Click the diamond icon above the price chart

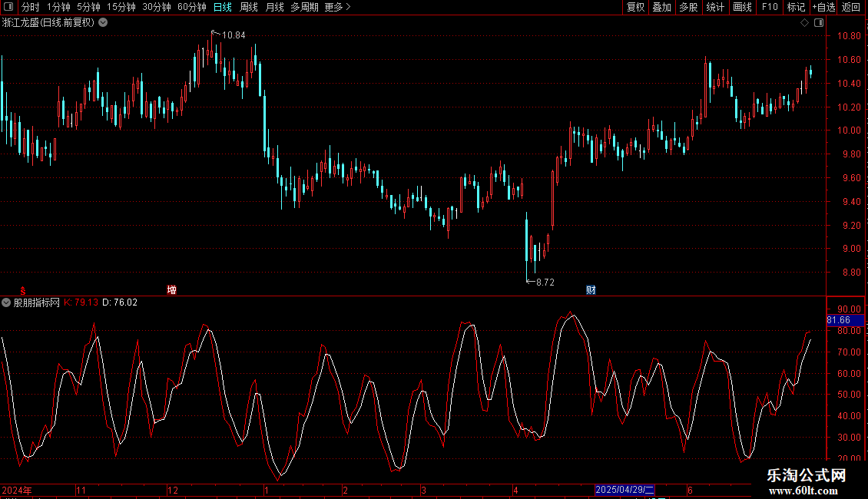coord(804,23)
